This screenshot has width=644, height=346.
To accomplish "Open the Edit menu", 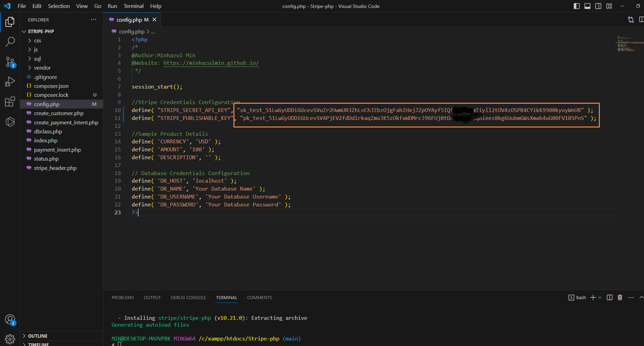I will [37, 6].
